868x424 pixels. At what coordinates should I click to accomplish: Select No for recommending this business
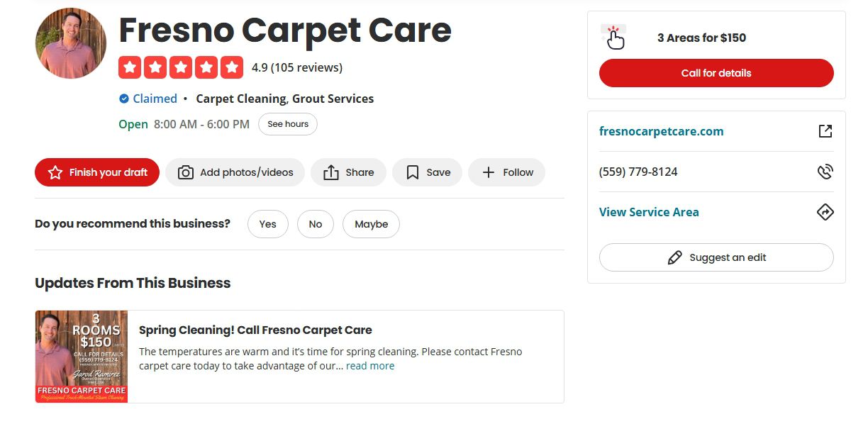316,224
